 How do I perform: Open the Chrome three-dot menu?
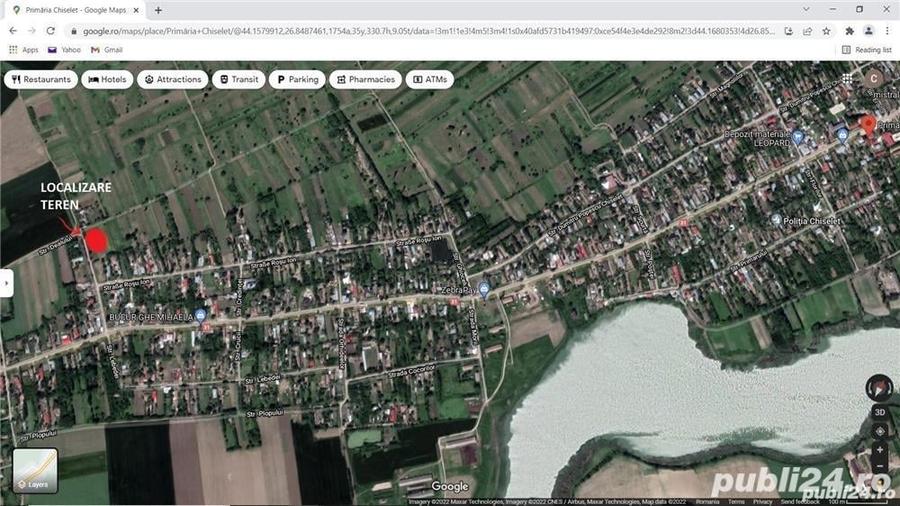click(x=887, y=31)
